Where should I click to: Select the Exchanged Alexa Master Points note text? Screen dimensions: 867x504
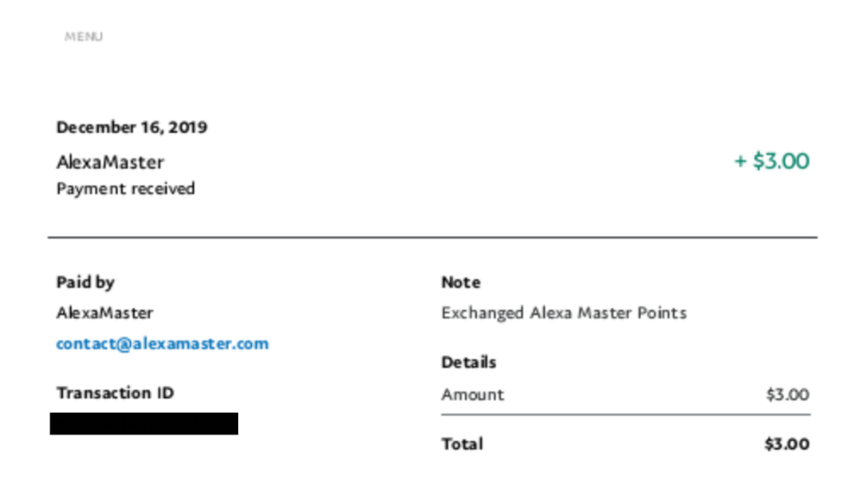pos(563,313)
